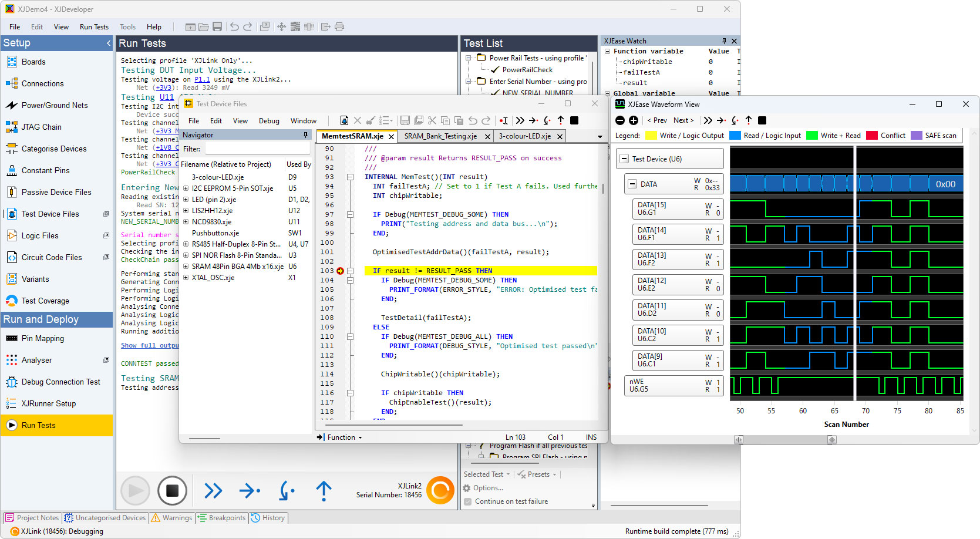
Task: Collapse the Test Device (U6) waveform group
Action: tap(624, 158)
